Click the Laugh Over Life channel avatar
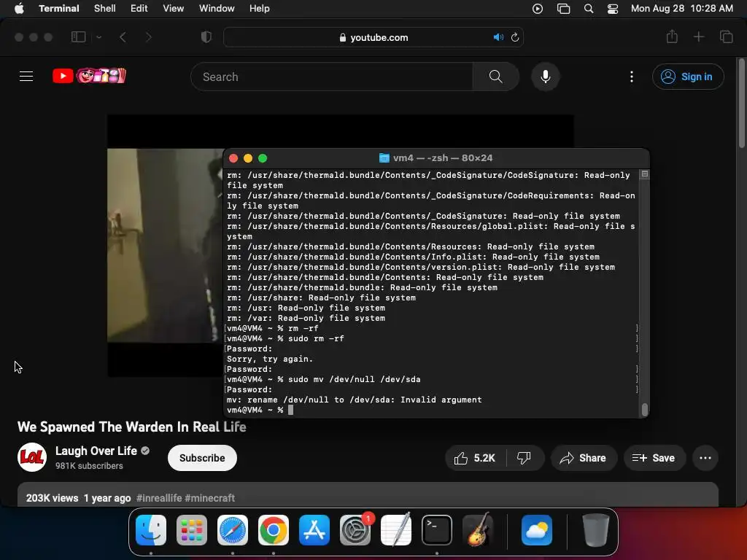The height and width of the screenshot is (560, 747). click(32, 457)
